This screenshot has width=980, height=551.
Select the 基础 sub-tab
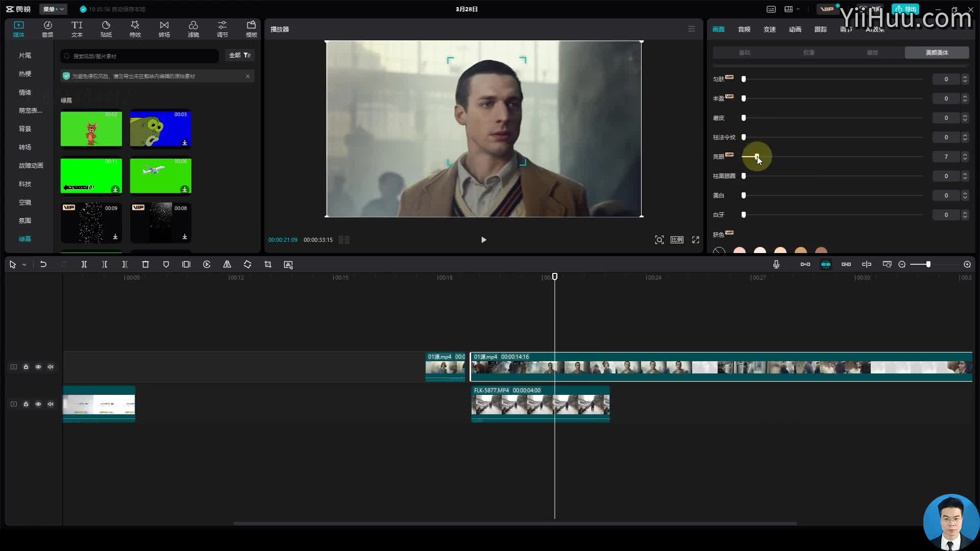(x=745, y=53)
